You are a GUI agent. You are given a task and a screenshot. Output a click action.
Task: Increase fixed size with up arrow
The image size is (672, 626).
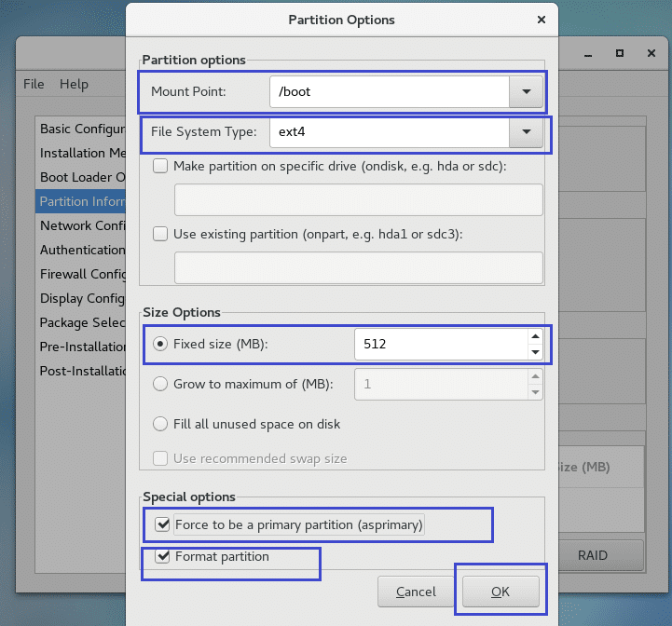click(x=534, y=337)
